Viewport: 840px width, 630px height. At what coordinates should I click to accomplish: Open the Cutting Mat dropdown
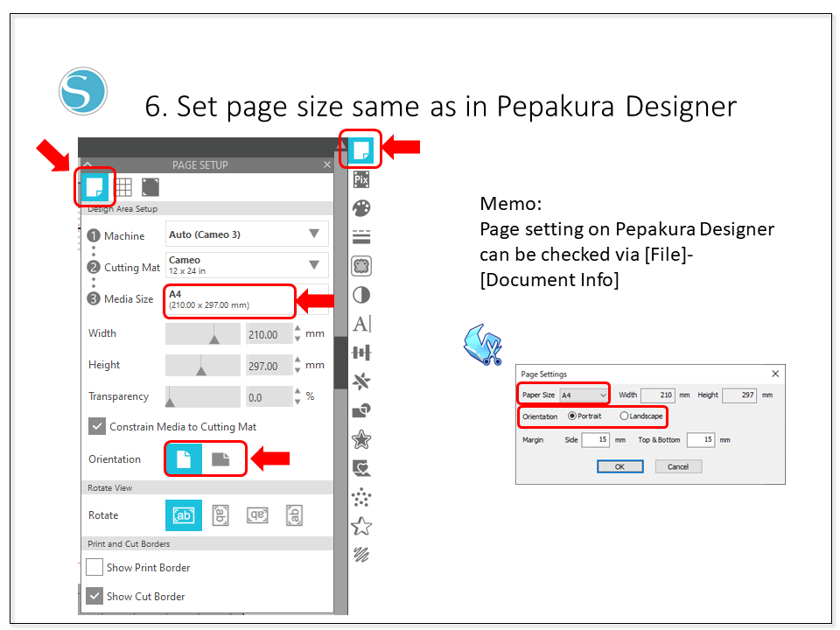click(247, 265)
